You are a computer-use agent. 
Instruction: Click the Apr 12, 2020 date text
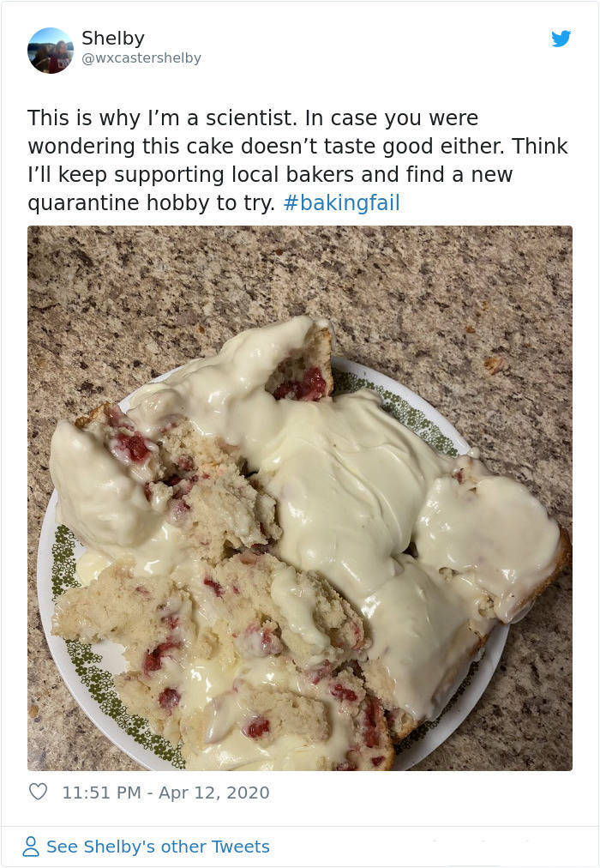pos(214,793)
